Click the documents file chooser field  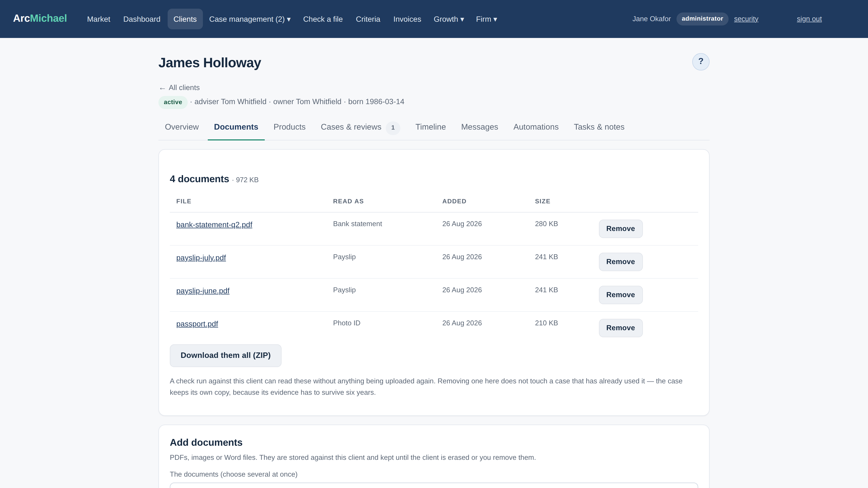434,485
